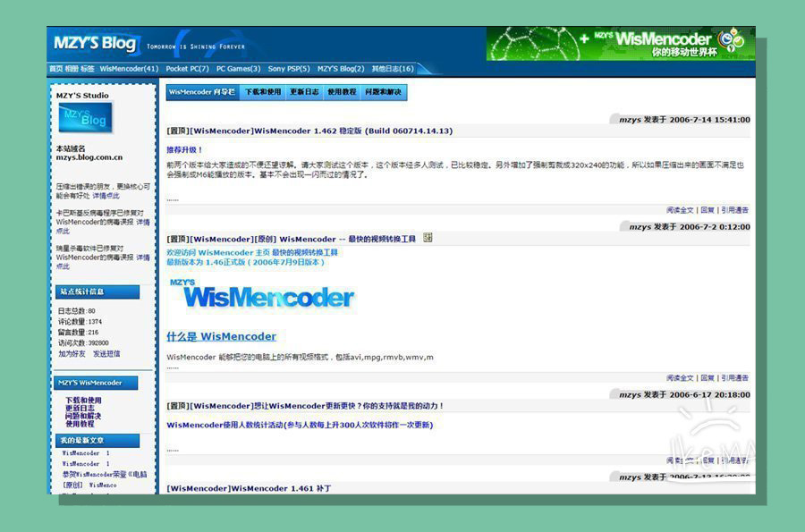Click 引用通告 under the 视频转换工具 post

pos(734,377)
